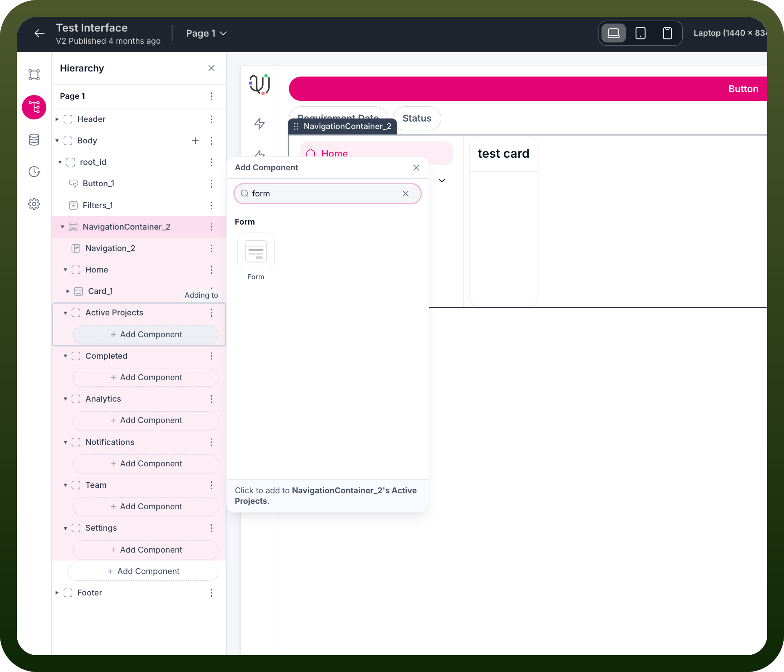Switch to tablet device preview
This screenshot has width=784, height=672.
[x=641, y=33]
